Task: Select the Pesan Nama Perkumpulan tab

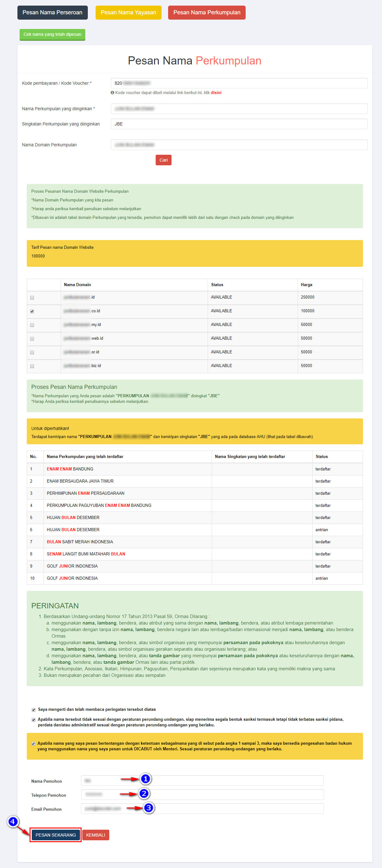Action: 206,12
